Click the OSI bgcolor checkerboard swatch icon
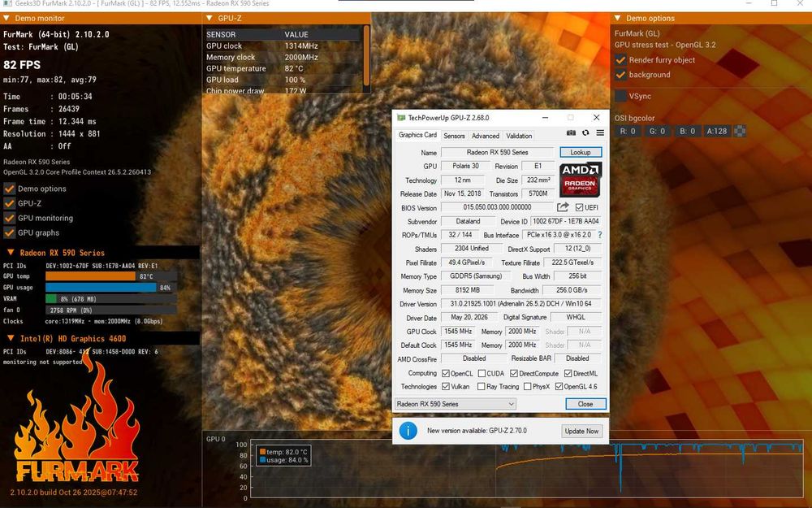 pyautogui.click(x=740, y=131)
